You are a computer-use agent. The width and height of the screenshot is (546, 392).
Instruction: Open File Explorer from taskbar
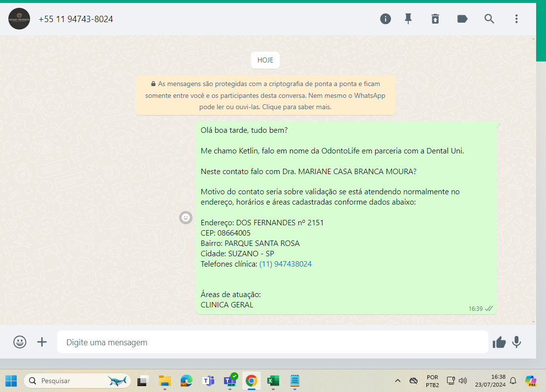tap(165, 381)
